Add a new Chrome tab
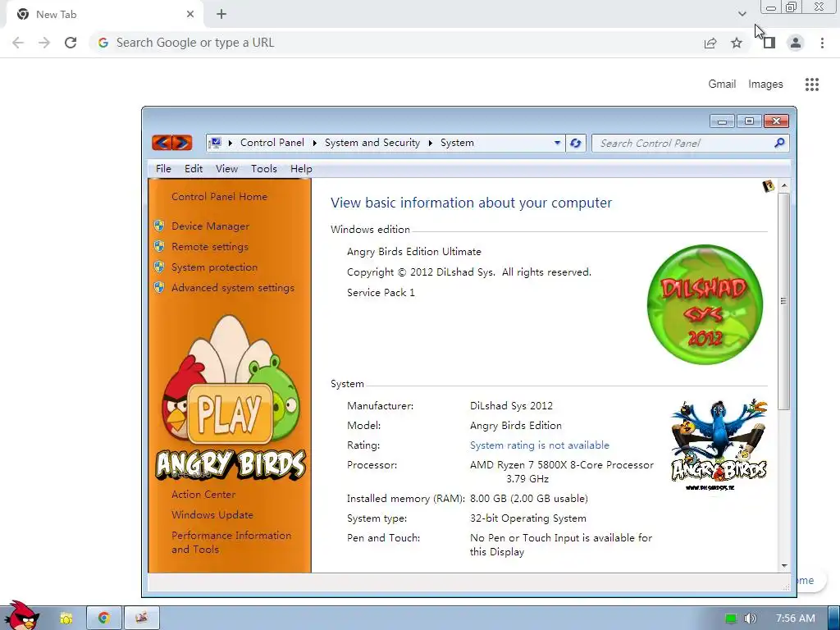 click(x=221, y=15)
